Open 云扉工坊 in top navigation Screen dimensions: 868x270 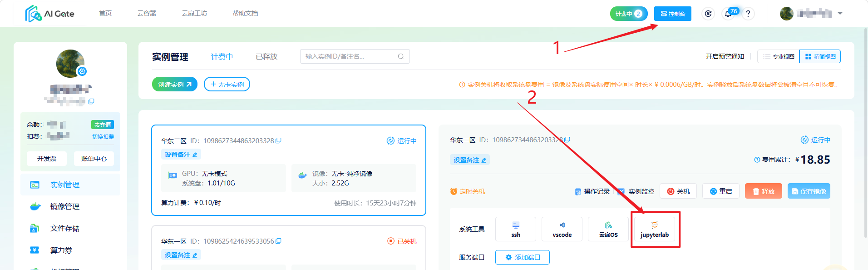(x=194, y=13)
